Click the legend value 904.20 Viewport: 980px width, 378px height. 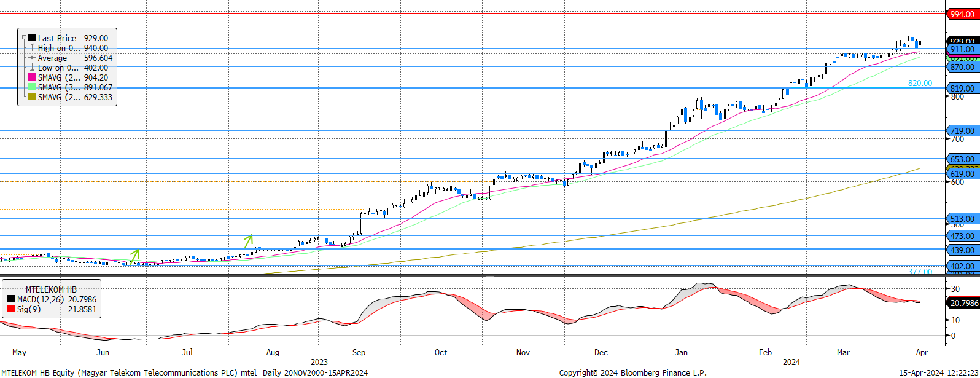pyautogui.click(x=96, y=77)
